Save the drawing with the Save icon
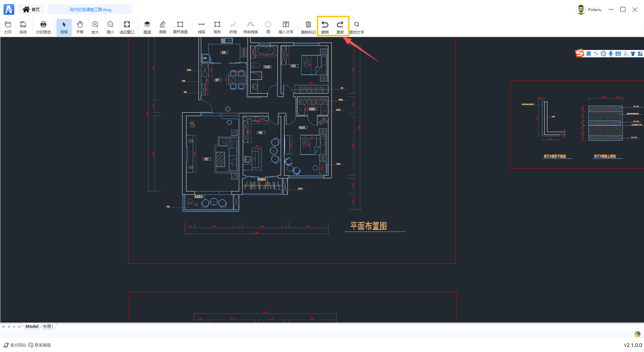Screen dimensions: 644x352 [x=23, y=27]
